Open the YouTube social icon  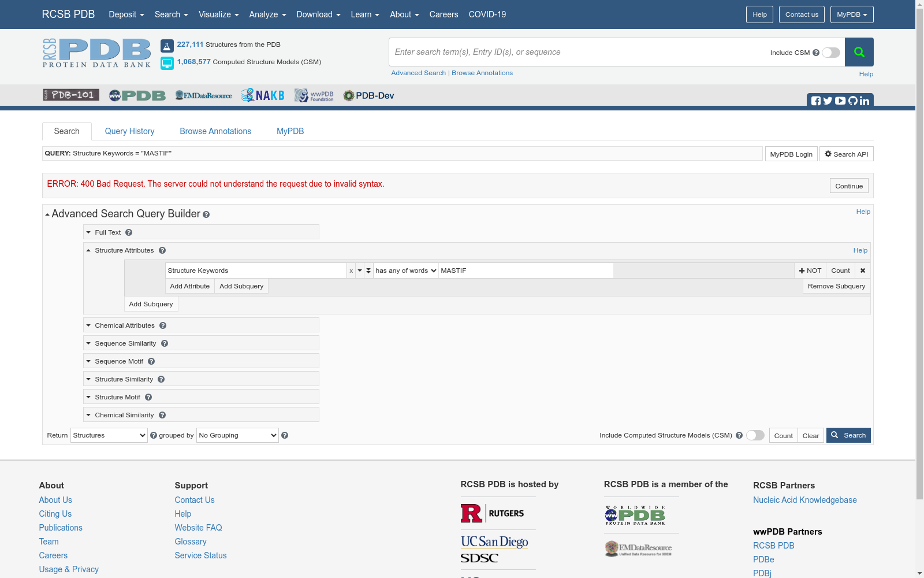840,101
